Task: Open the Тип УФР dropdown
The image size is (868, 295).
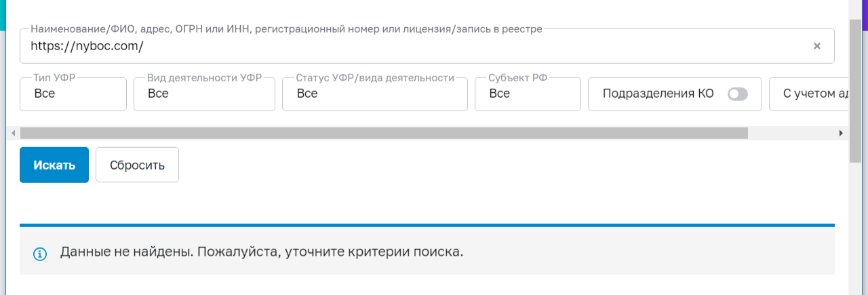Action: point(73,94)
